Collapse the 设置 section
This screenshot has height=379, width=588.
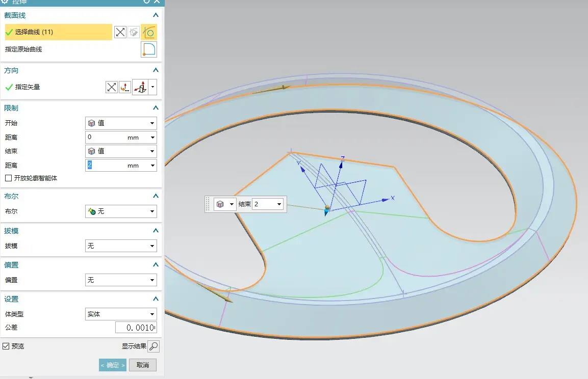point(156,299)
